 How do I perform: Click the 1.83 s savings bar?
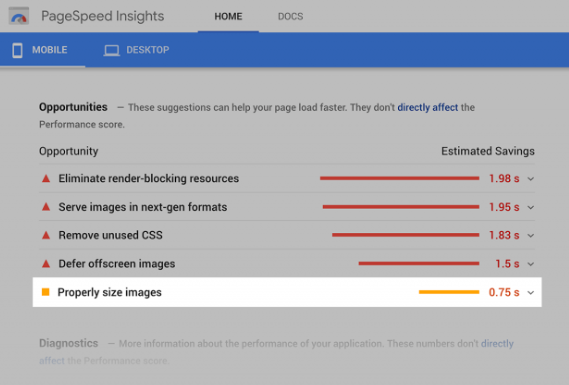coord(406,235)
